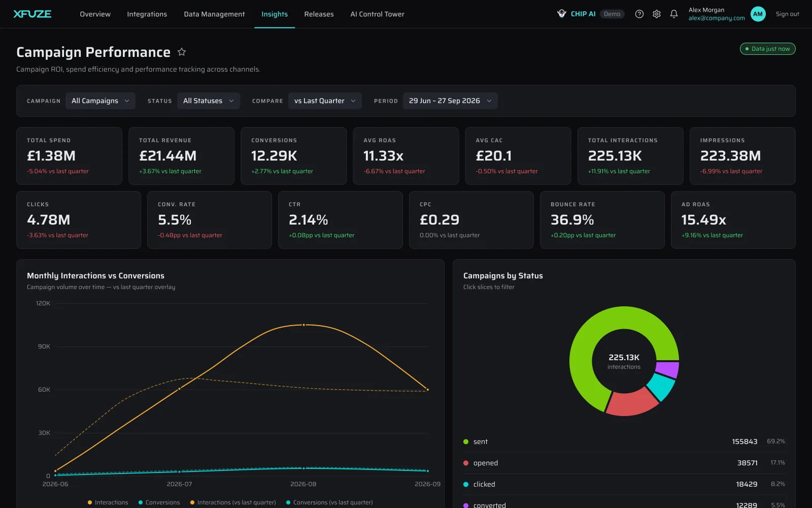Open the AI Control Tower tab

click(377, 14)
